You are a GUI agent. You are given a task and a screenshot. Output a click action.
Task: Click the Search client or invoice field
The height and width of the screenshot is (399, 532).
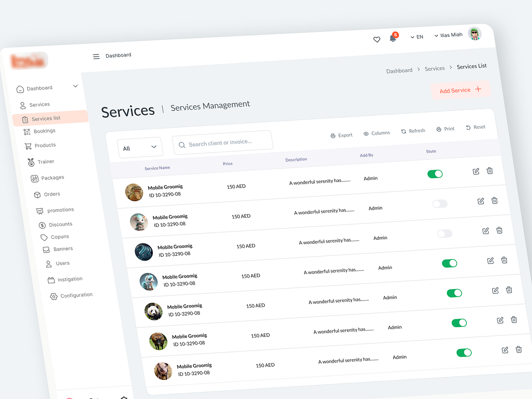(223, 142)
